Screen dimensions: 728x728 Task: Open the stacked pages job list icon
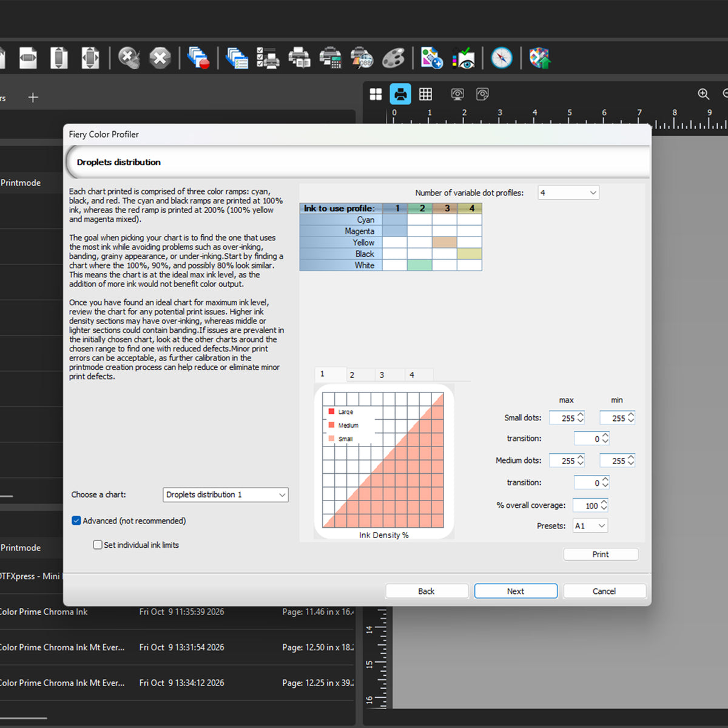[237, 58]
